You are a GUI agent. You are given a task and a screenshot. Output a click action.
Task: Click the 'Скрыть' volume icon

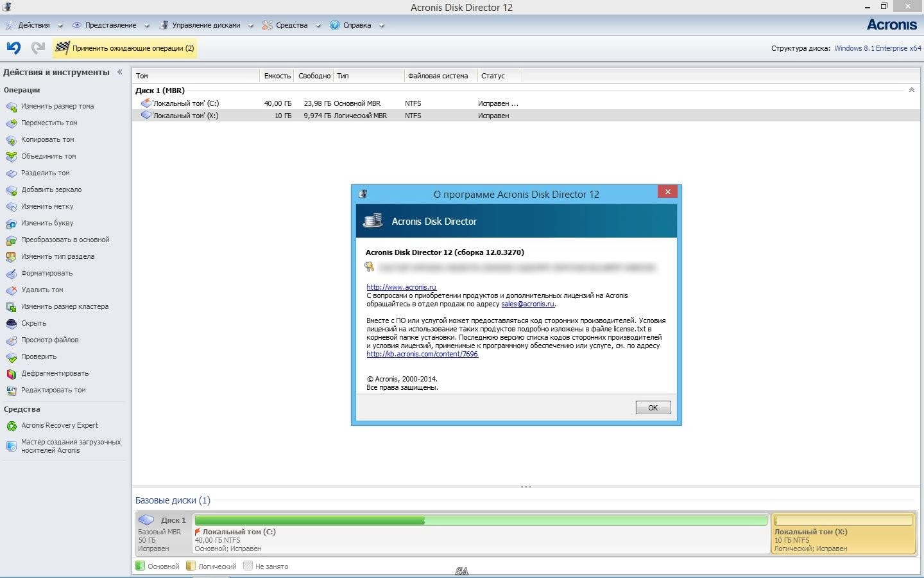click(11, 324)
